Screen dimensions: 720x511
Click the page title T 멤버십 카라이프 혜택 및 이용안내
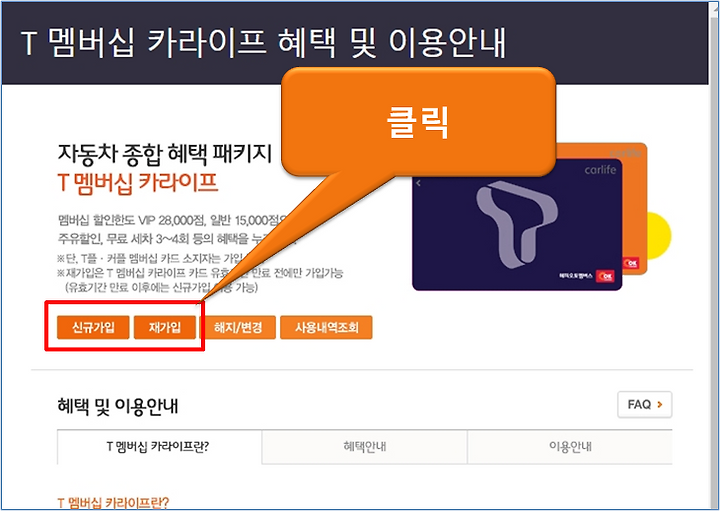[263, 42]
